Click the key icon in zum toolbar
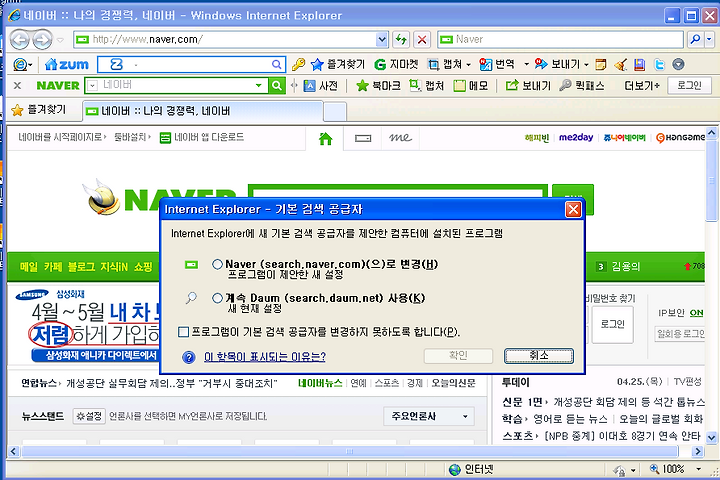The width and height of the screenshot is (720, 480). (x=298, y=64)
